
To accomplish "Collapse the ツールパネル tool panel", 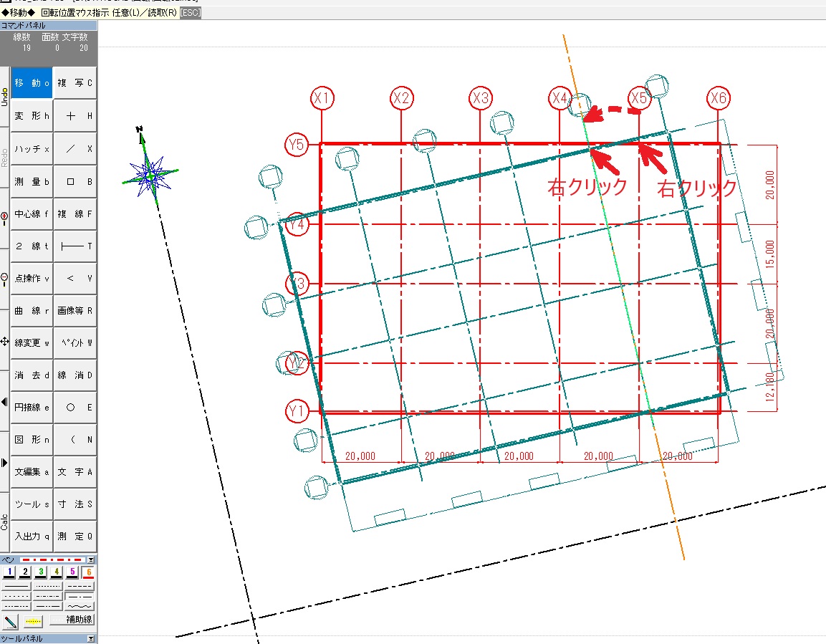I will tap(91, 638).
